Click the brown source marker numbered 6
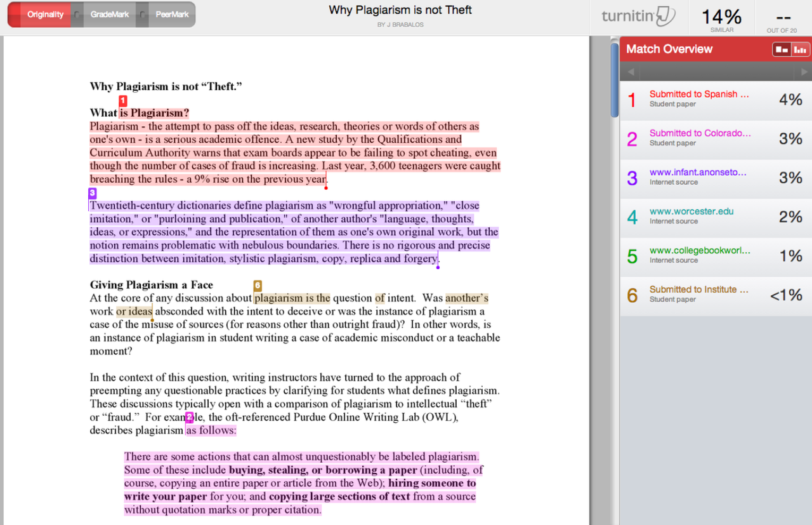Screen dimensions: 812x525 257,286
